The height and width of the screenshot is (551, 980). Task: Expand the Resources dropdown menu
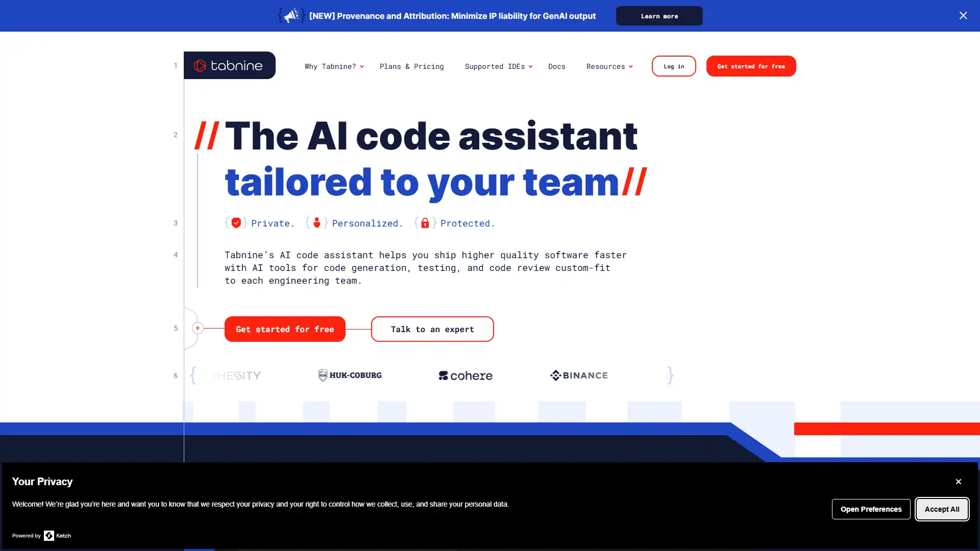coord(609,66)
